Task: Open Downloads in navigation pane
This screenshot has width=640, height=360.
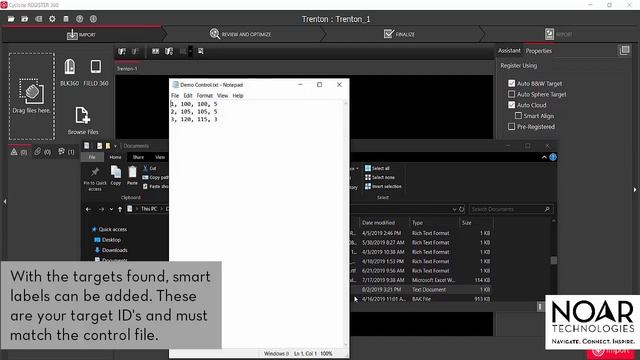Action: coord(111,250)
